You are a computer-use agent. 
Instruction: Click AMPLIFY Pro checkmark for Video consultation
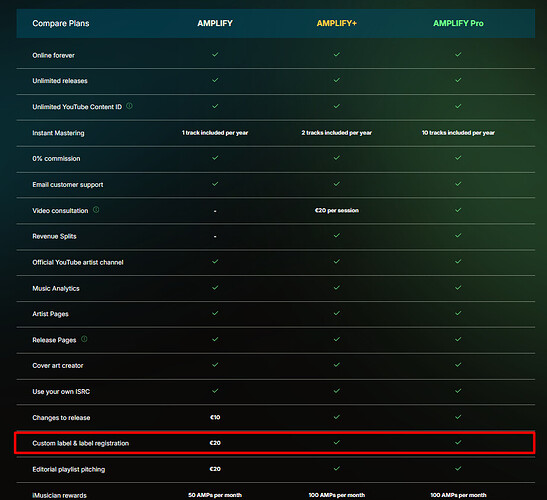click(458, 210)
